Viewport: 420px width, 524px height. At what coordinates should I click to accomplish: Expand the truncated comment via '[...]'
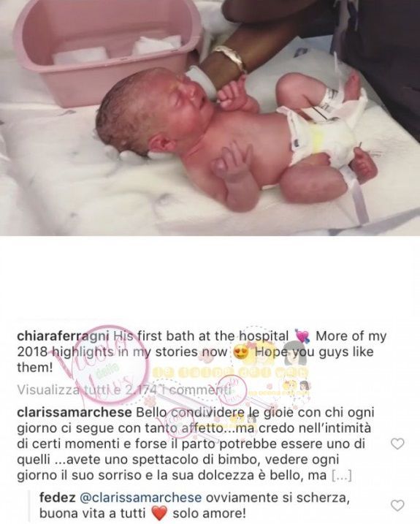(342, 476)
